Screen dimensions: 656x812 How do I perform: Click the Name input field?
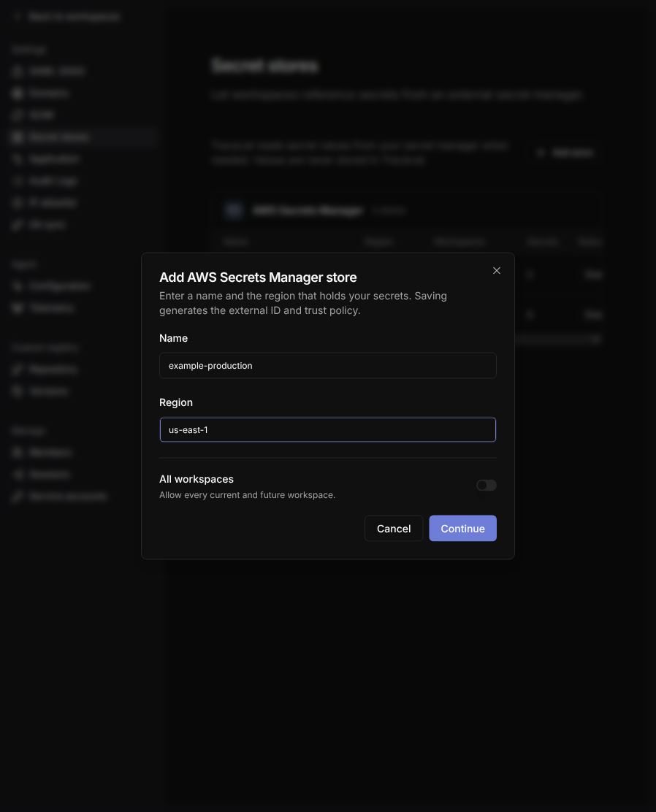[327, 366]
